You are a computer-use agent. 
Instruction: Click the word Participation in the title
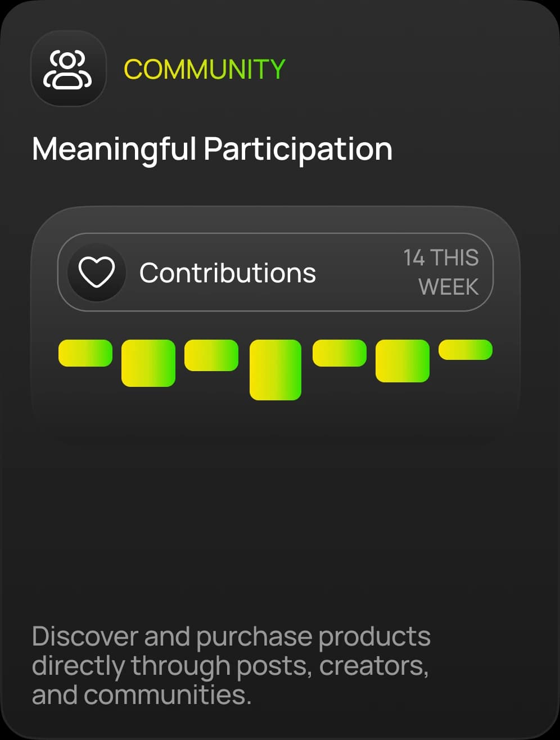298,150
